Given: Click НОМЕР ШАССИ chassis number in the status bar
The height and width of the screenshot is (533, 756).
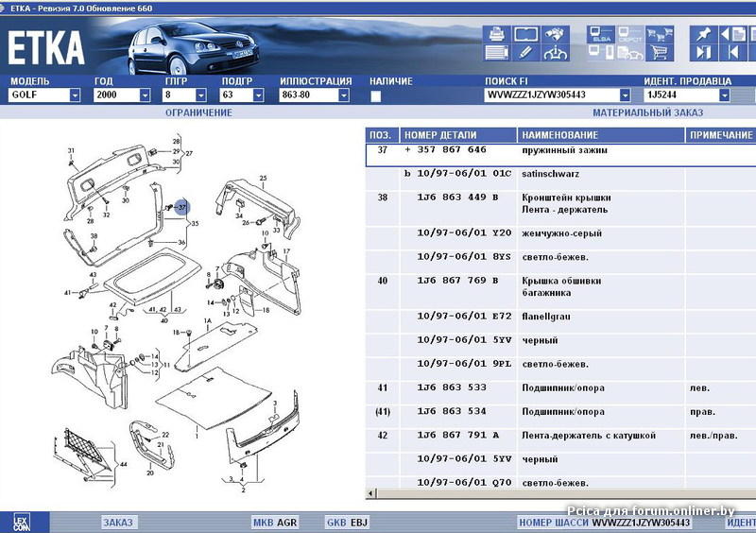Looking at the screenshot, I should click(605, 523).
